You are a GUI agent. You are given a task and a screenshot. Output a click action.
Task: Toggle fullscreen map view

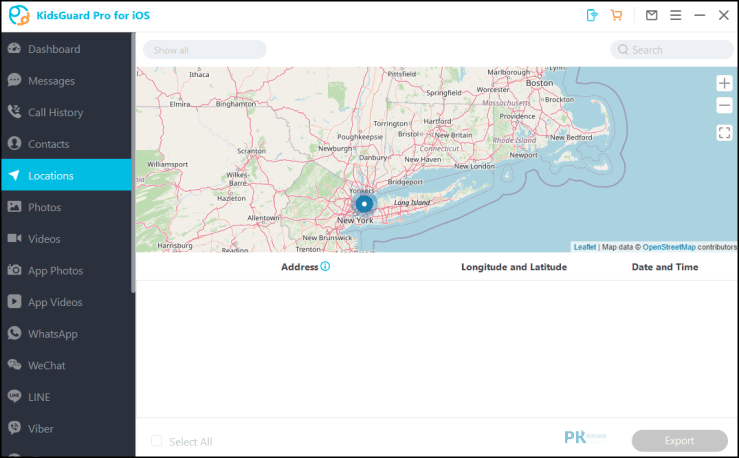(724, 133)
